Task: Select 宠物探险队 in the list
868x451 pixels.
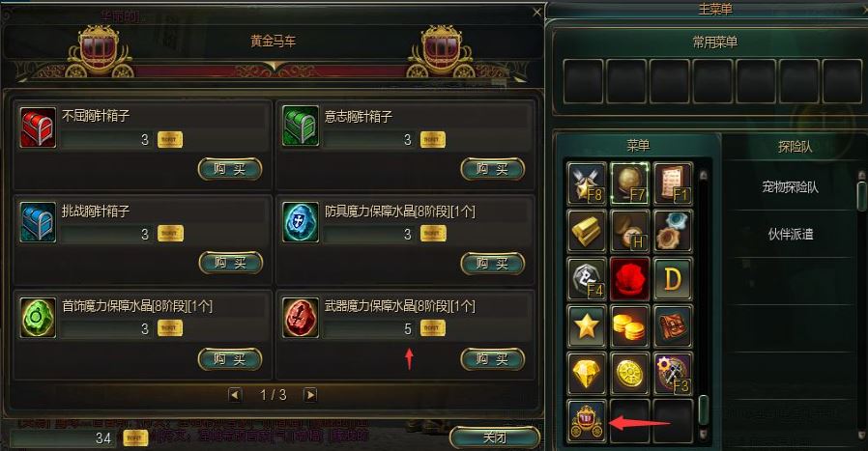Action: 790,187
